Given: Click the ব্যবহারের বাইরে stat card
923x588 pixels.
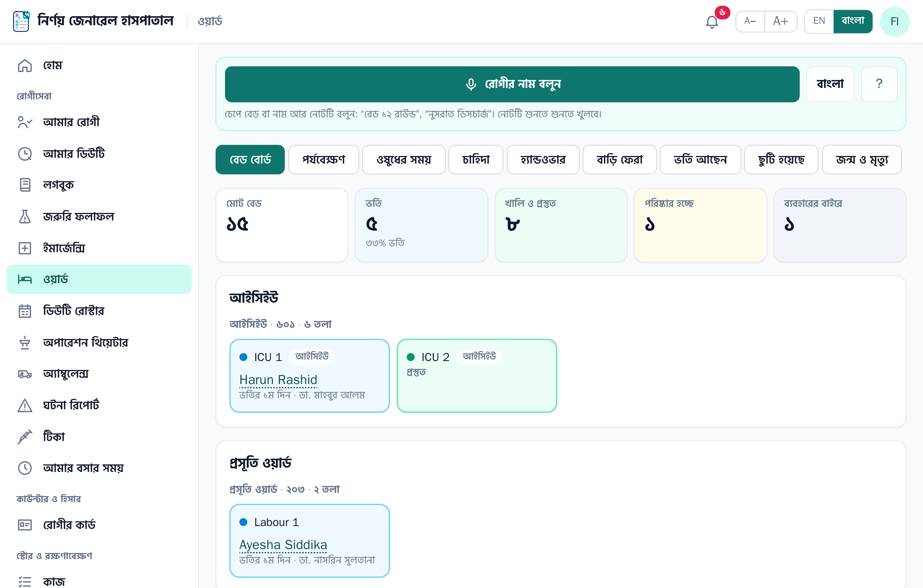Looking at the screenshot, I should tap(839, 225).
